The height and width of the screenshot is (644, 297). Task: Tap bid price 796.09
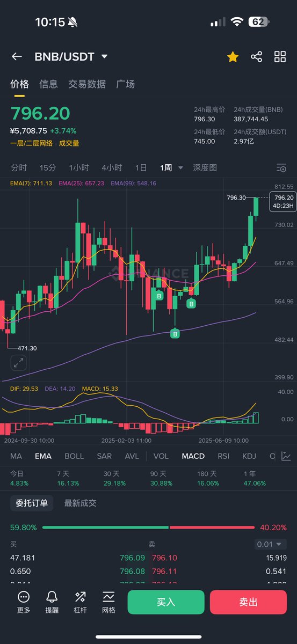click(x=132, y=558)
